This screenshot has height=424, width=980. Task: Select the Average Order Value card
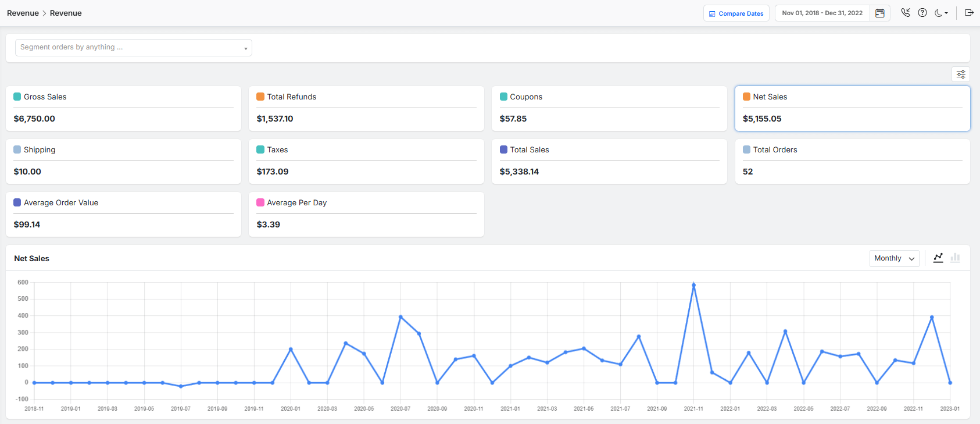tap(123, 214)
